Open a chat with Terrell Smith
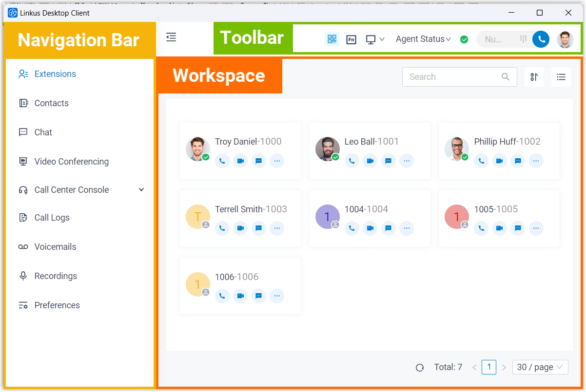The height and width of the screenshot is (392, 586). point(259,228)
